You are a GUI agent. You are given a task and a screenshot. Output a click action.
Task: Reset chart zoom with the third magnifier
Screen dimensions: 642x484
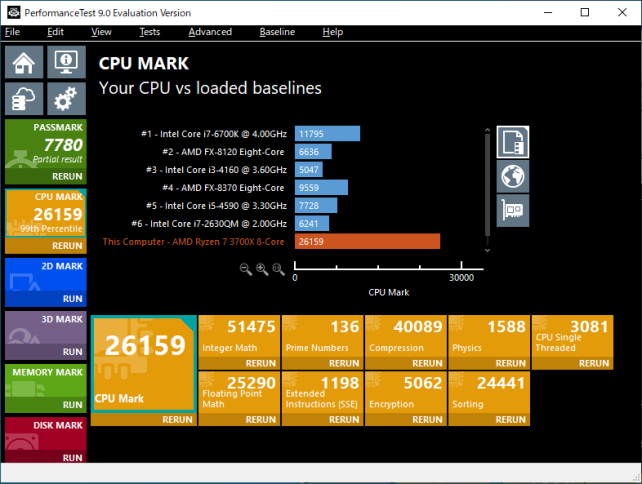pos(278,269)
